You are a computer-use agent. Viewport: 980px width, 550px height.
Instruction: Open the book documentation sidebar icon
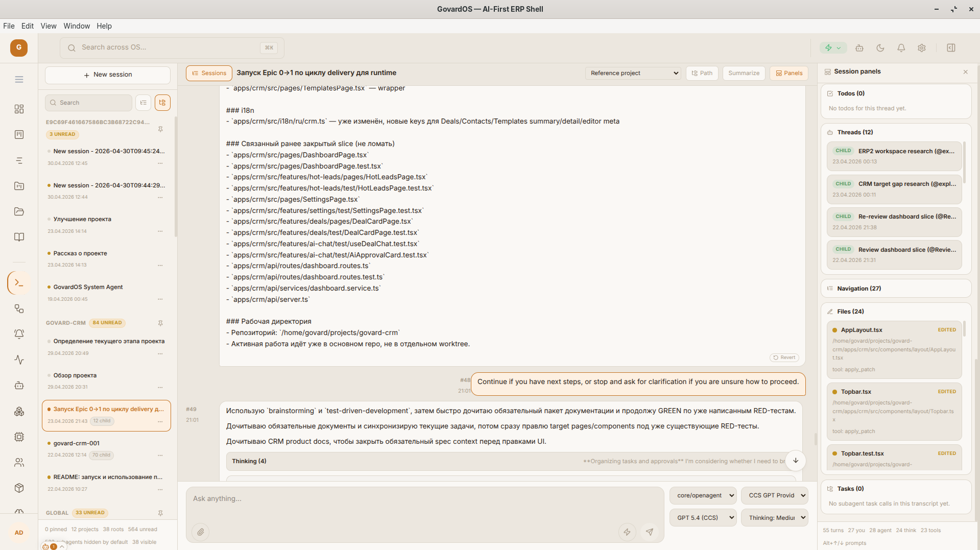click(x=19, y=237)
